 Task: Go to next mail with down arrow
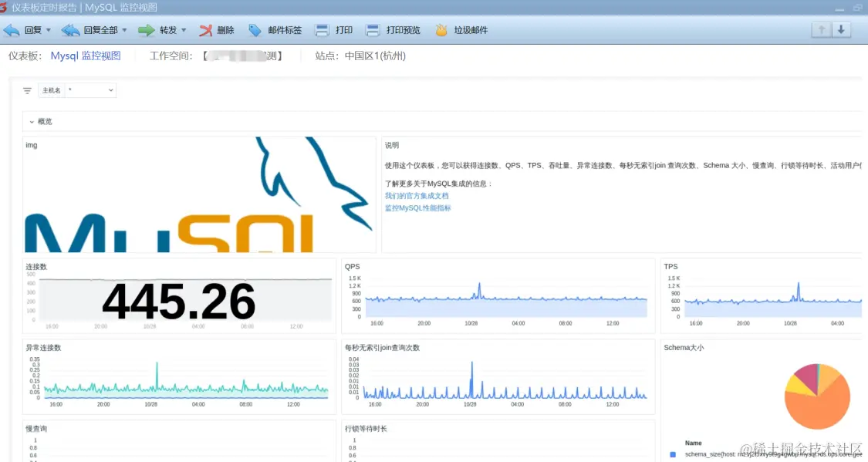(841, 30)
